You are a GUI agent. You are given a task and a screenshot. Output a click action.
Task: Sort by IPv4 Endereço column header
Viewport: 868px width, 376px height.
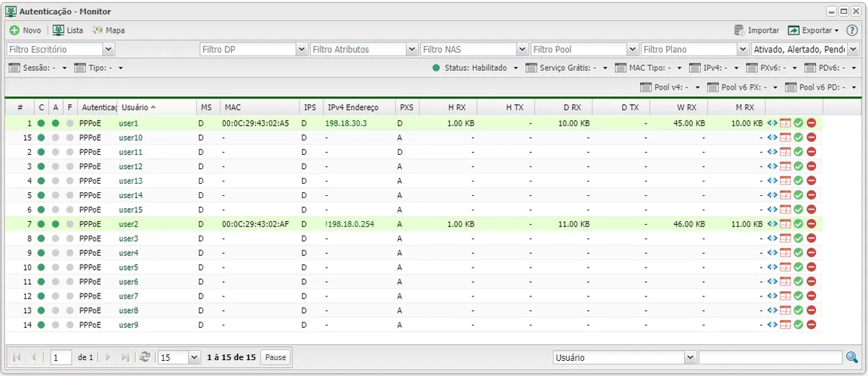(359, 107)
